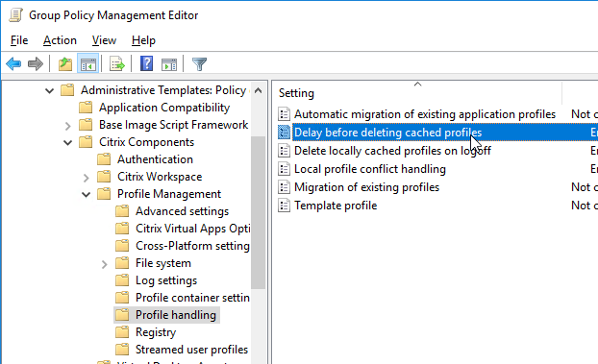Viewport: 598px width, 364px height.
Task: Click the folder icon of Advanced settings
Action: [122, 211]
